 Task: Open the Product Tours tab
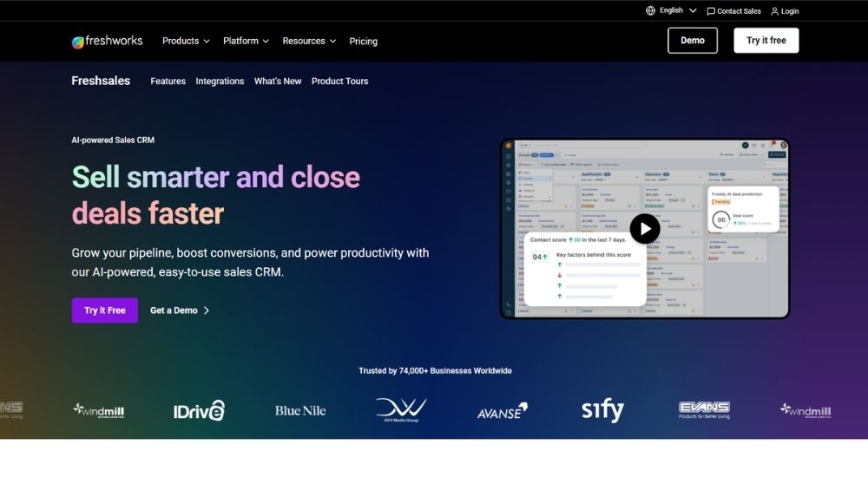coord(340,82)
